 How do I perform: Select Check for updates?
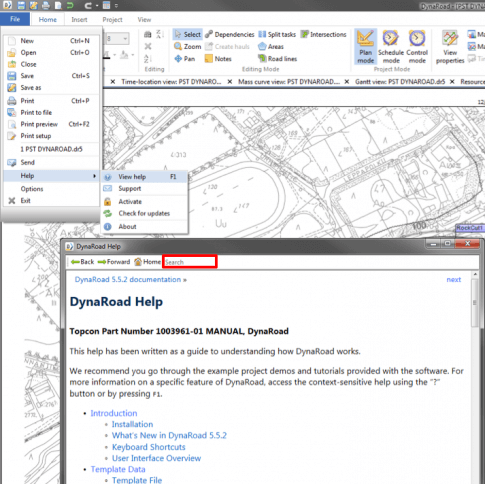tap(144, 213)
